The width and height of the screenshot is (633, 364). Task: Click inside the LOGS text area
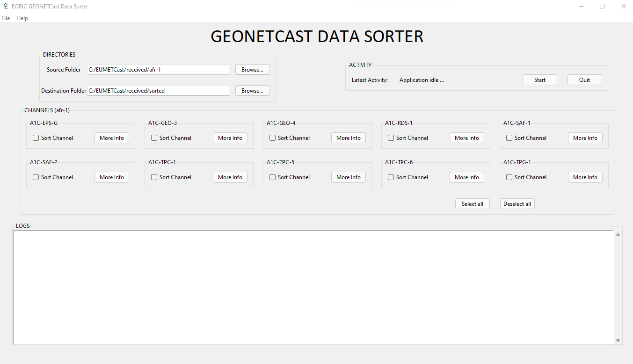pos(313,287)
